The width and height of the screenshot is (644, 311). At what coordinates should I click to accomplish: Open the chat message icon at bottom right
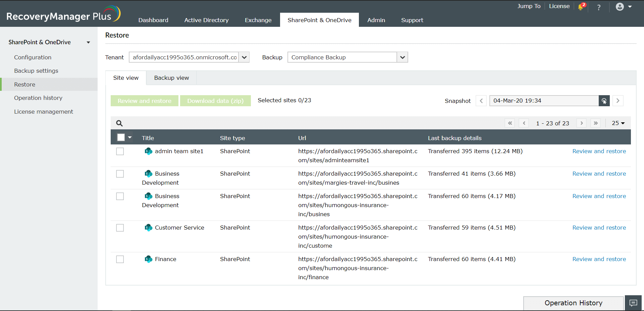click(633, 303)
